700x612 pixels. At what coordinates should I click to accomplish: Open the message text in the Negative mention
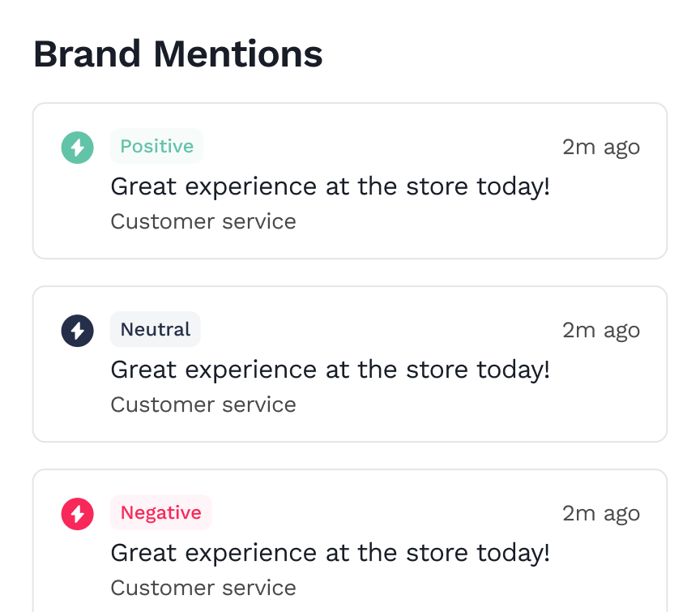click(x=330, y=554)
